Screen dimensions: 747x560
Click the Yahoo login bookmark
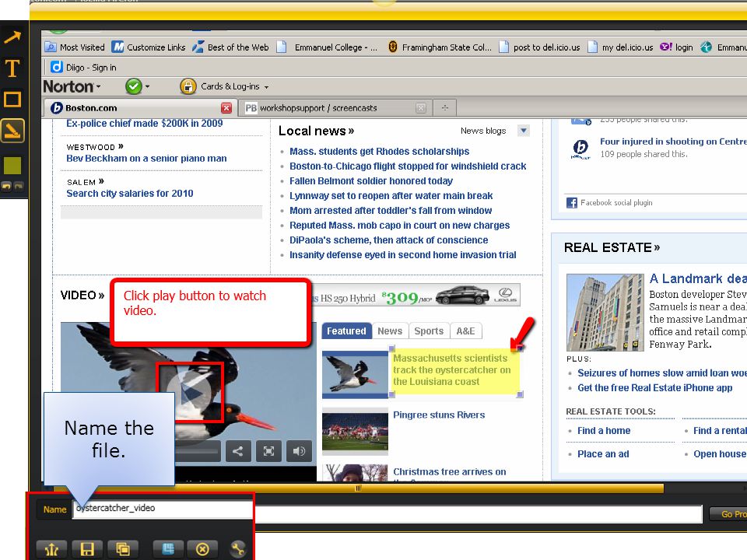coord(676,47)
